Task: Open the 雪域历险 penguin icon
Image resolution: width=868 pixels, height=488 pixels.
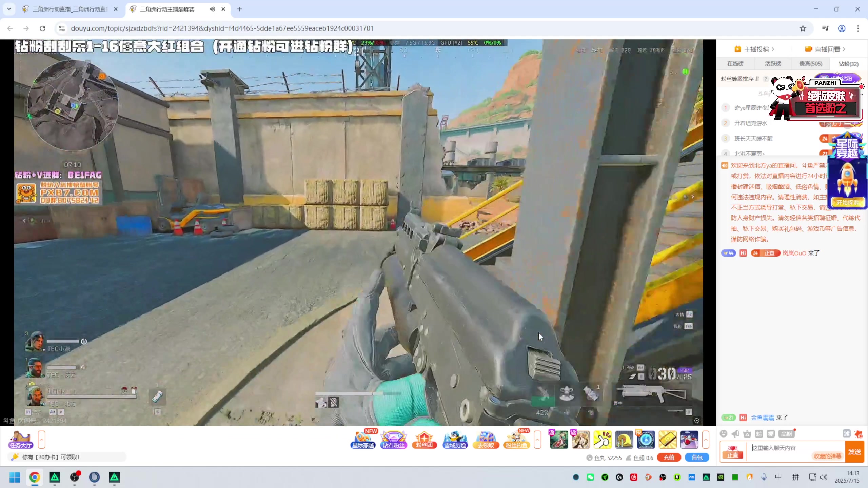Action: click(455, 440)
